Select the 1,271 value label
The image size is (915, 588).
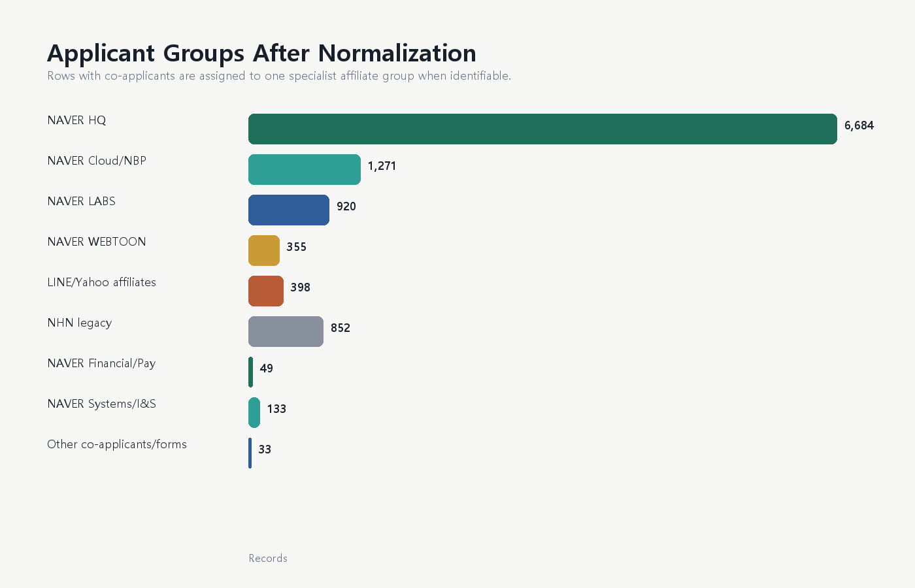[x=382, y=166]
